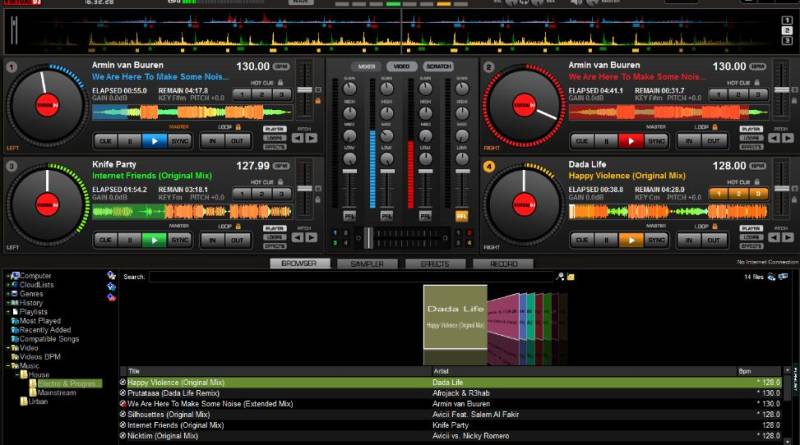This screenshot has height=445, width=800.
Task: Collapse the Video tree node
Action: click(x=8, y=348)
